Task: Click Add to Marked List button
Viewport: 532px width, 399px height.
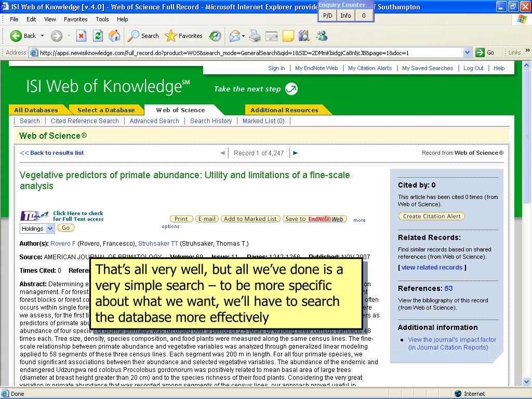Action: [250, 219]
